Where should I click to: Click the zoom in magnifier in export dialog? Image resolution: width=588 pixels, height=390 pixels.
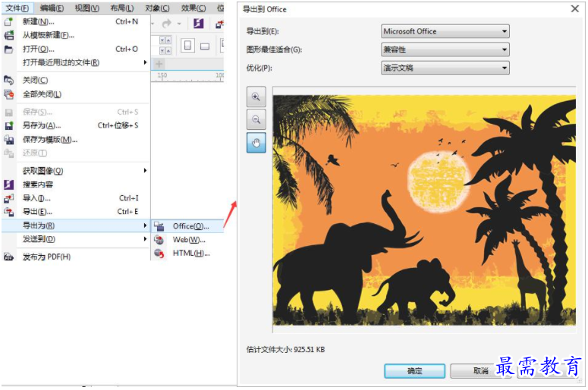pyautogui.click(x=256, y=97)
